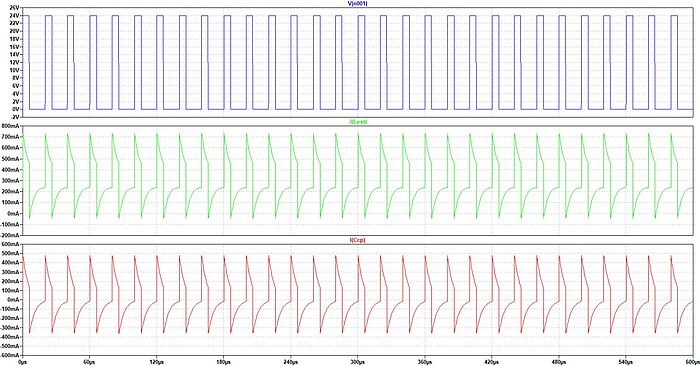This screenshot has width=700, height=366.
Task: Click 300mA label in the -I(Lext) pane
Action: pyautogui.click(x=10, y=181)
